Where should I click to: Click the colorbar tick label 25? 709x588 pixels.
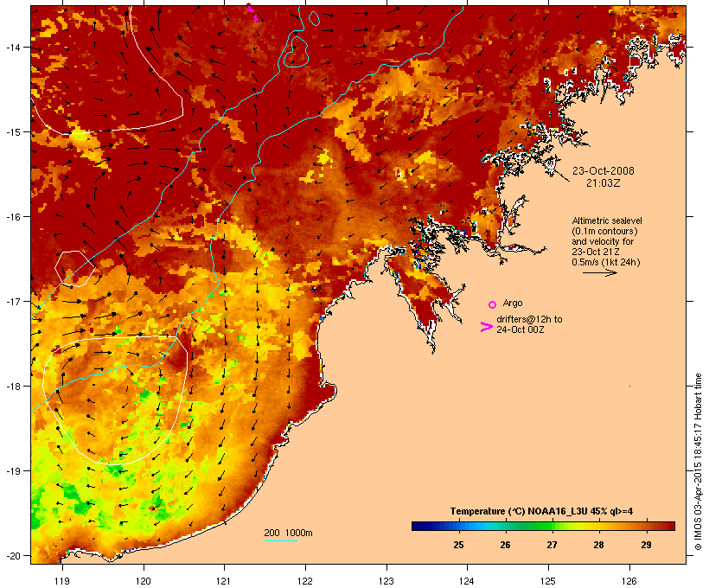458,545
